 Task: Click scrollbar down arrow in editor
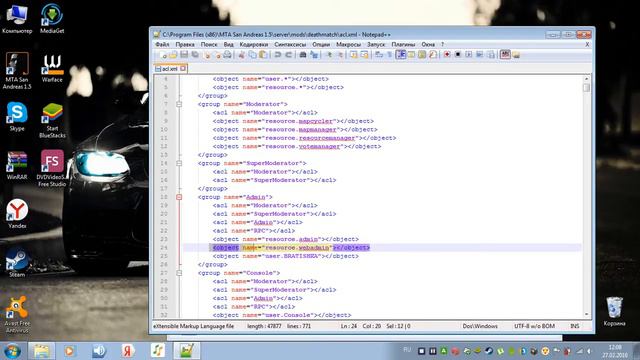click(x=587, y=314)
